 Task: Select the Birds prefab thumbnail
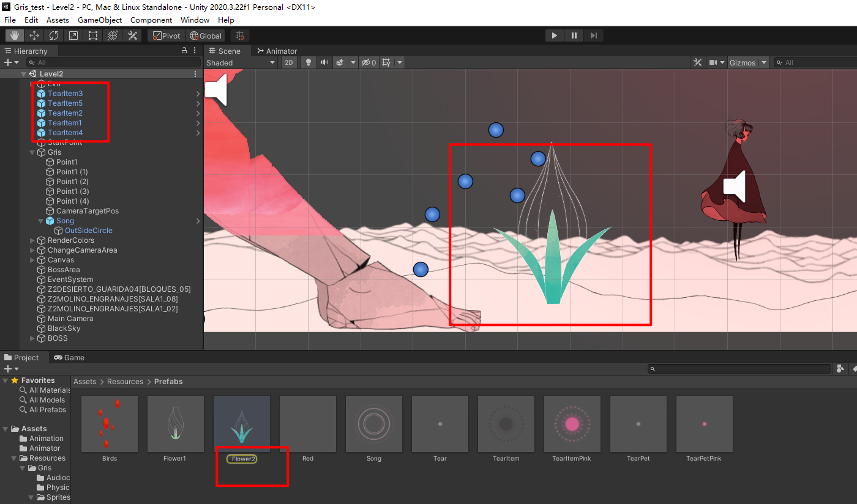click(110, 424)
